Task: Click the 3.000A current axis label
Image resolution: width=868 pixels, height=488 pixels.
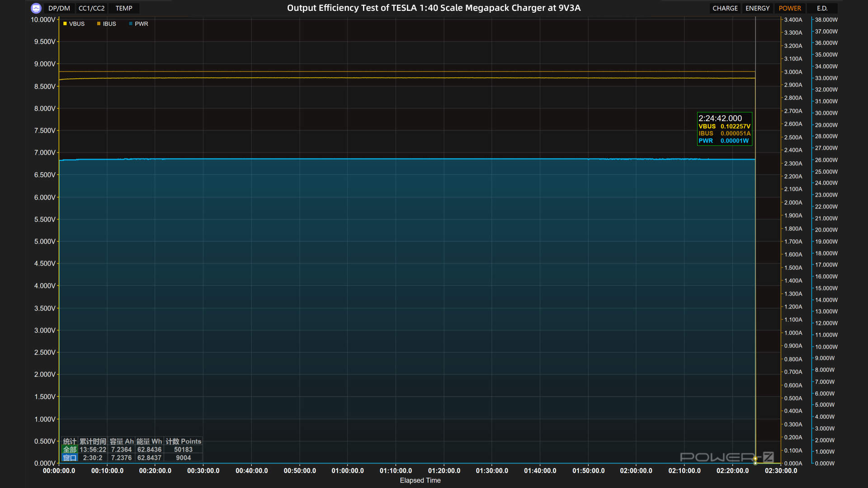Action: point(793,72)
